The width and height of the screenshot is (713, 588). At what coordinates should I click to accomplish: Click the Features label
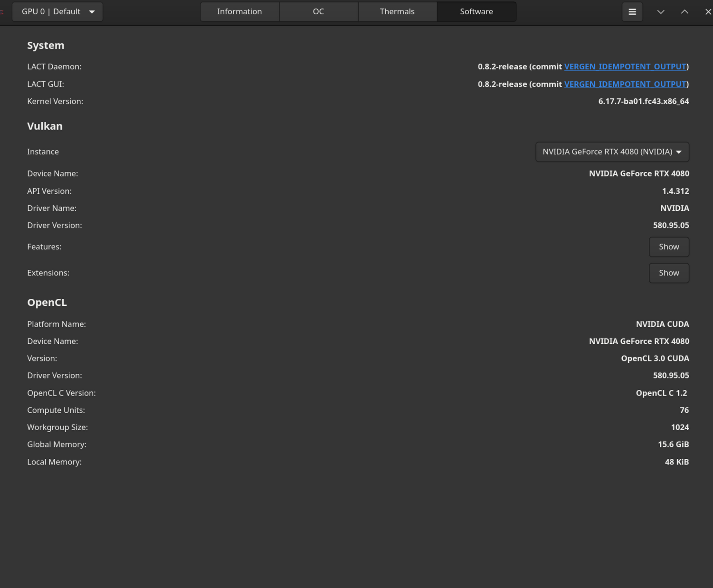coord(44,247)
